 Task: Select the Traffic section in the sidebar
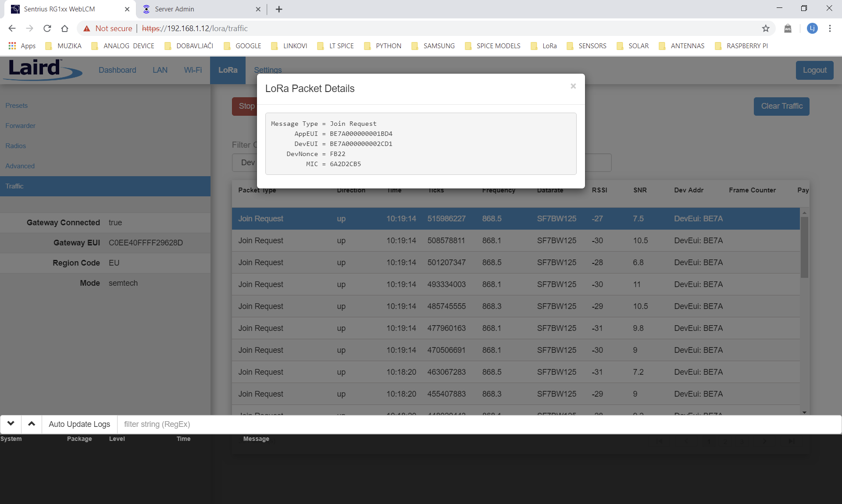(x=14, y=186)
